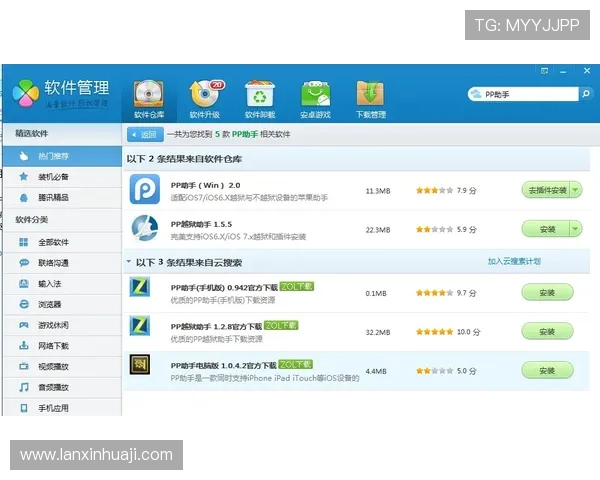Open the 全部软件 category
This screenshot has width=600, height=480.
[62, 242]
